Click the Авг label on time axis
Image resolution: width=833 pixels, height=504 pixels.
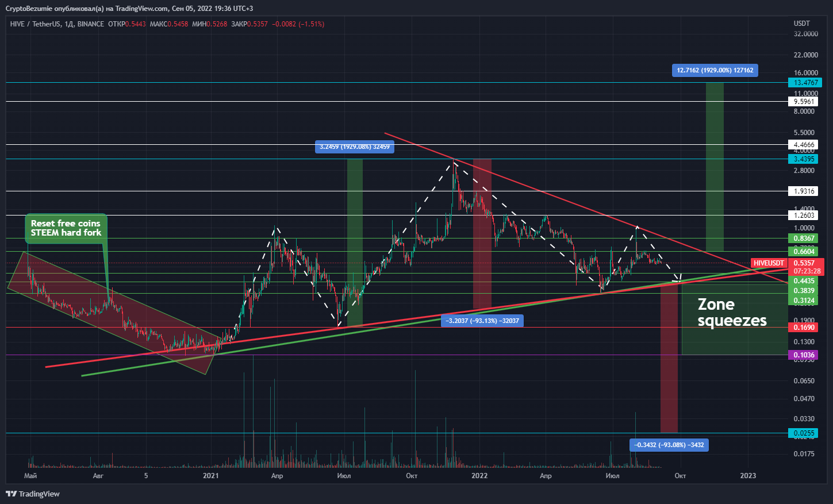point(98,476)
